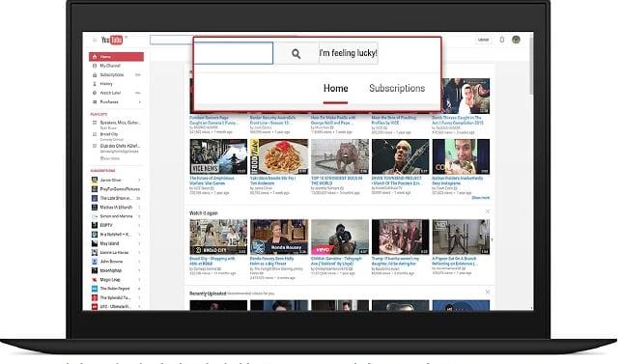621x364 pixels.
Task: Click the Magic Leap channel avatar
Action: [x=95, y=280]
